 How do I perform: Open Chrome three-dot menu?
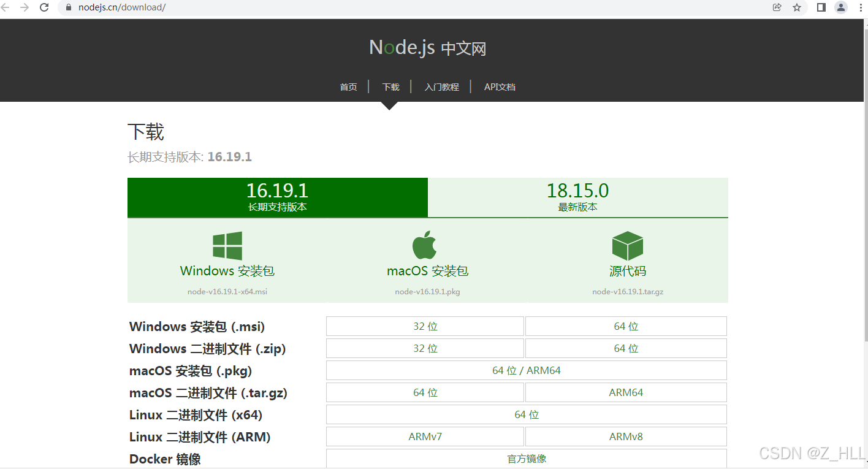859,7
